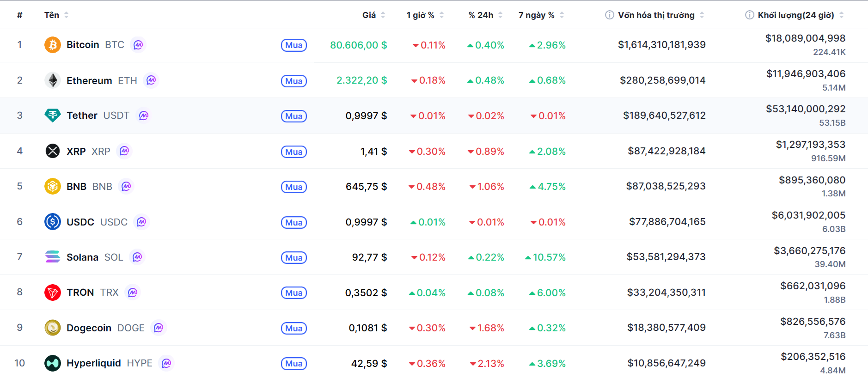Image resolution: width=868 pixels, height=378 pixels.
Task: Click the Mua button in USDC row
Action: 294,222
